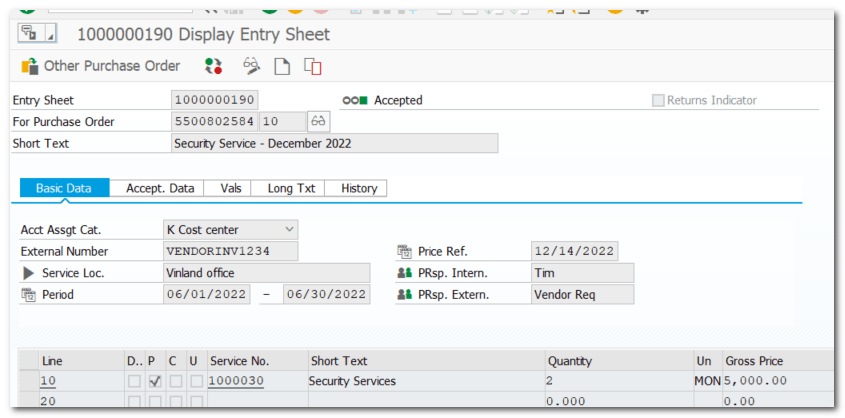Toggle the checked P checkbox on line 10
The width and height of the screenshot is (845, 418).
click(153, 381)
